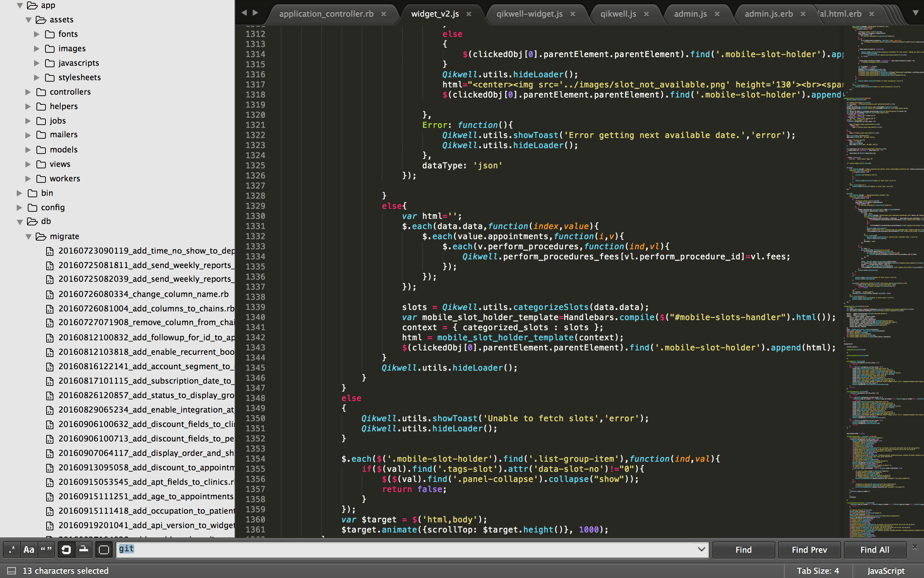
Task: Click file icon of 20160919201041_add_api_version_to_widget
Action: click(x=50, y=526)
